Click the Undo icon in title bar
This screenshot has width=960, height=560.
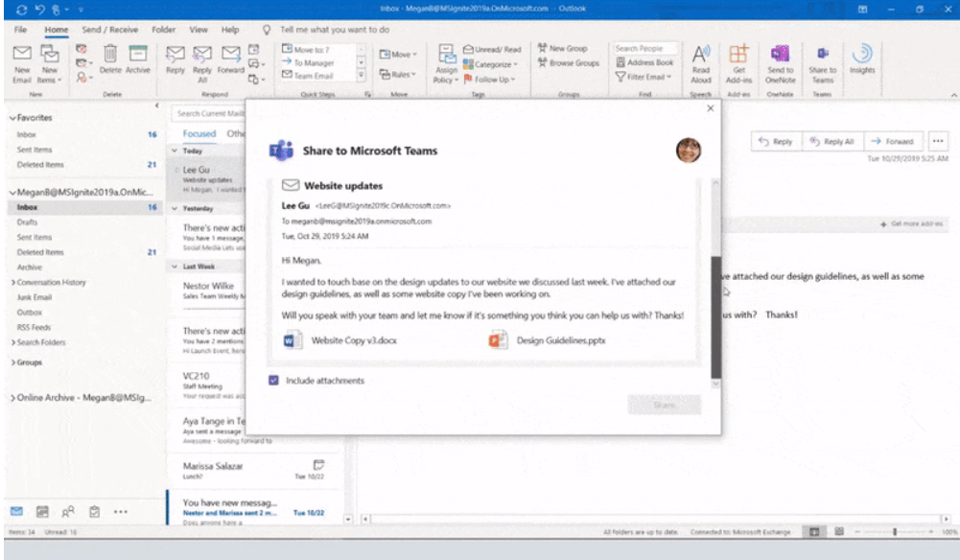[39, 10]
